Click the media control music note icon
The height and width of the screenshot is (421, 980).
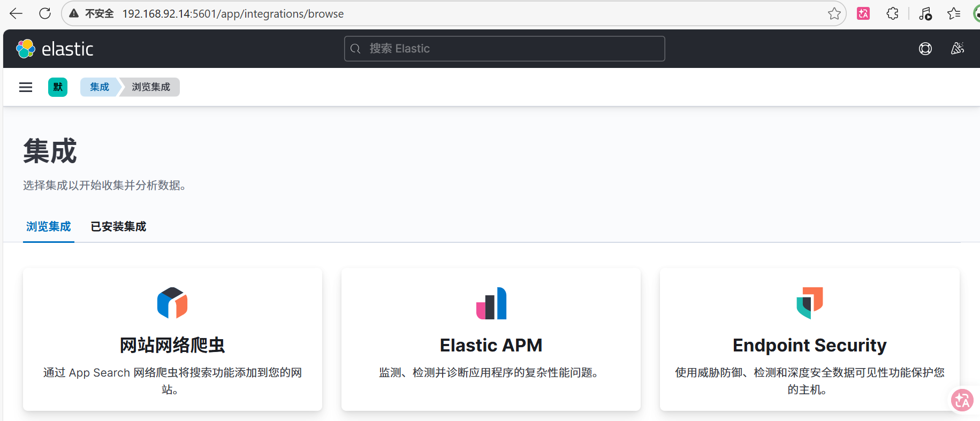[925, 13]
